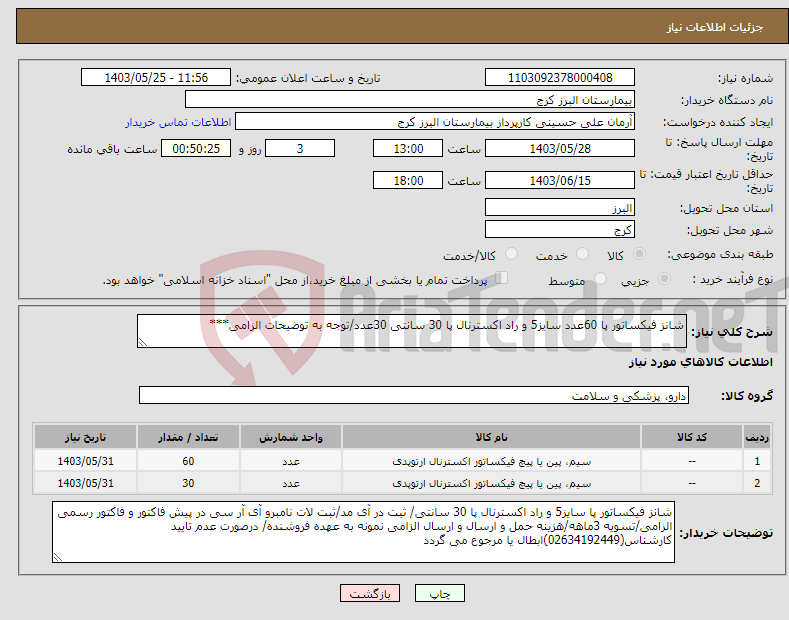Click the تاریخ نیاز column header

[x=85, y=437]
